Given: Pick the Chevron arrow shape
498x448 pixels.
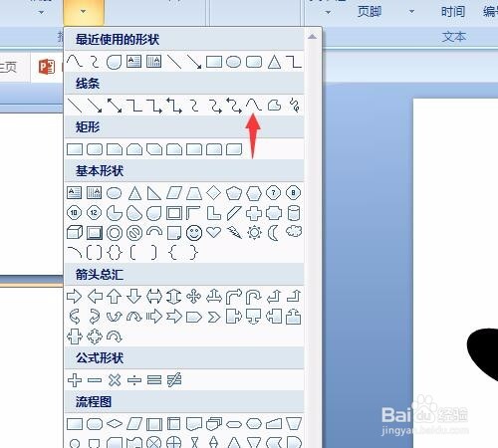Looking at the screenshot, I should pyautogui.click(x=214, y=318).
